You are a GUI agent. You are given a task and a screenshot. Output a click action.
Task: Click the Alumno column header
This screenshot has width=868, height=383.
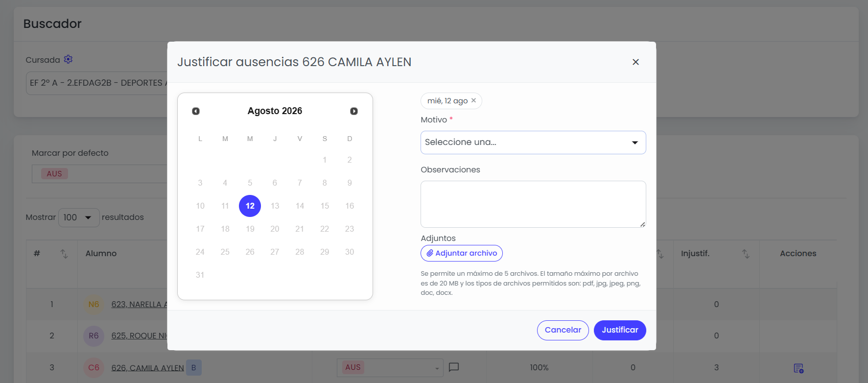[101, 254]
